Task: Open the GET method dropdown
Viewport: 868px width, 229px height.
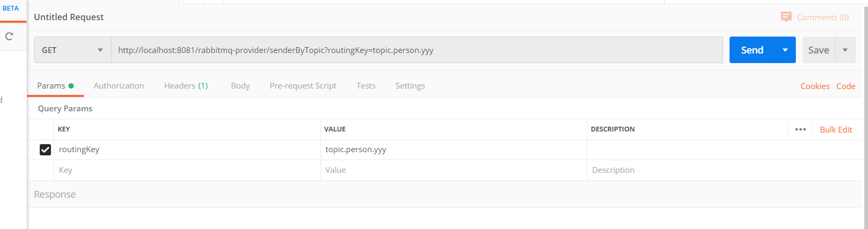Action: tap(72, 50)
